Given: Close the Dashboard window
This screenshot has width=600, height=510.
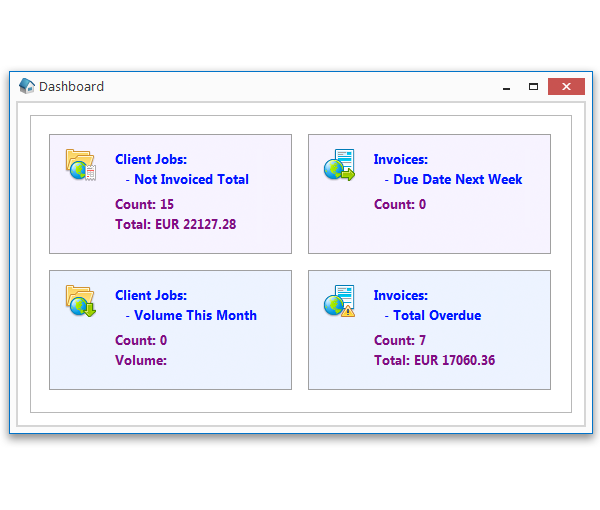Looking at the screenshot, I should [566, 86].
